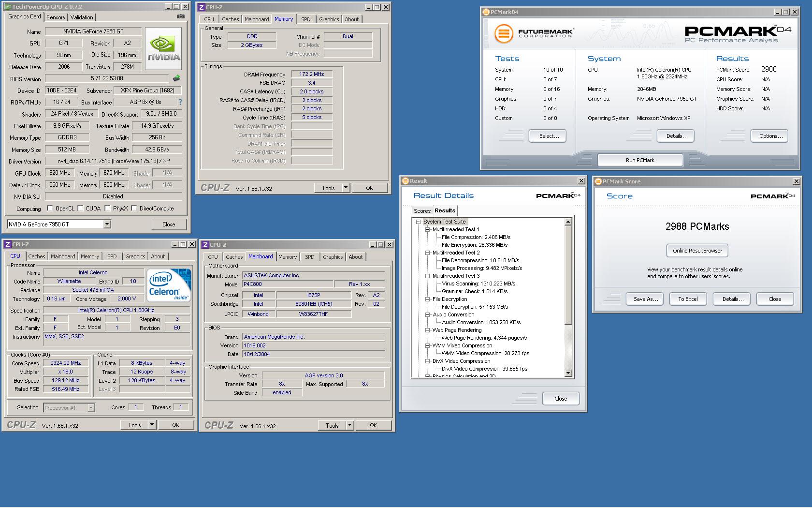Click the Bus Interface question mark icon
The width and height of the screenshot is (812, 508).
click(180, 102)
